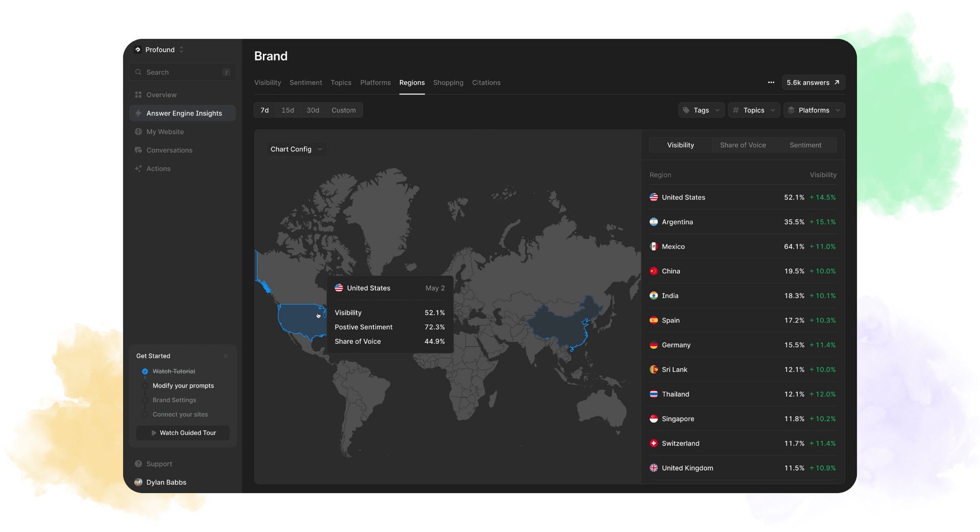
Task: Tick the Modify your prompts step circle
Action: point(145,385)
